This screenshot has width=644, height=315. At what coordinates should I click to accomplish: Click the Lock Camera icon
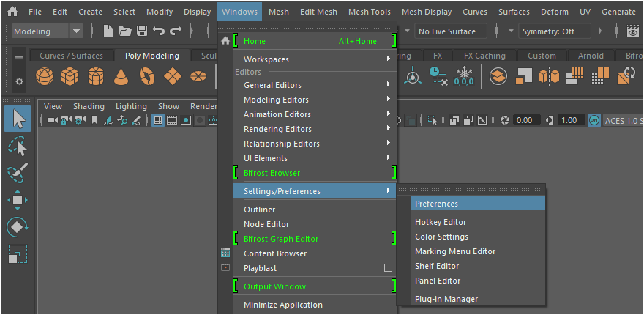pos(67,120)
